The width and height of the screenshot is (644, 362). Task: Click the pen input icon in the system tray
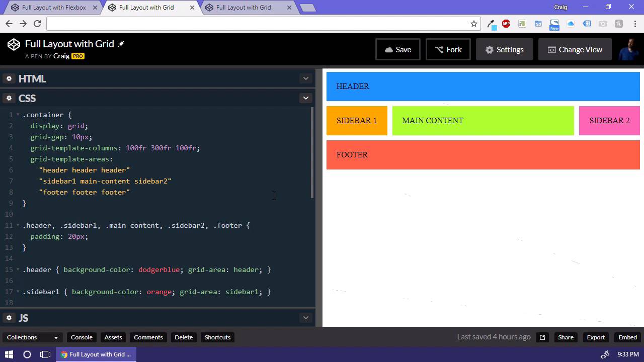[x=605, y=354]
